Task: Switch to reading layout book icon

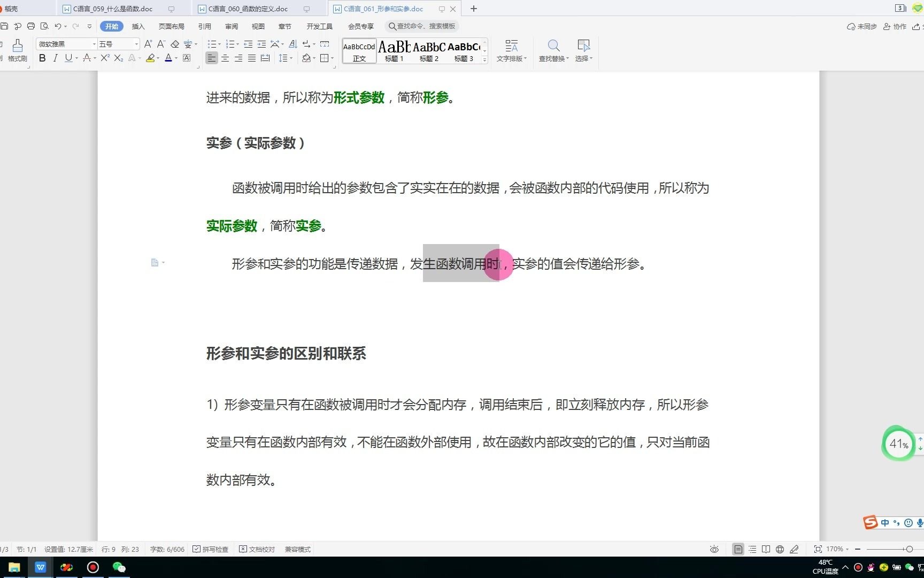Action: point(766,549)
